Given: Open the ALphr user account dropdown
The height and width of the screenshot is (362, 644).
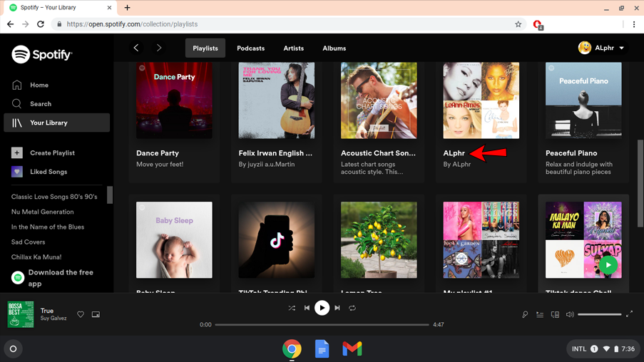Looking at the screenshot, I should click(601, 48).
